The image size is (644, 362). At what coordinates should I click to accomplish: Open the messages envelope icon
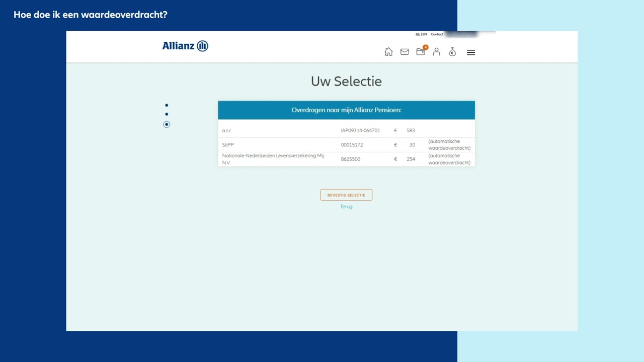(405, 52)
